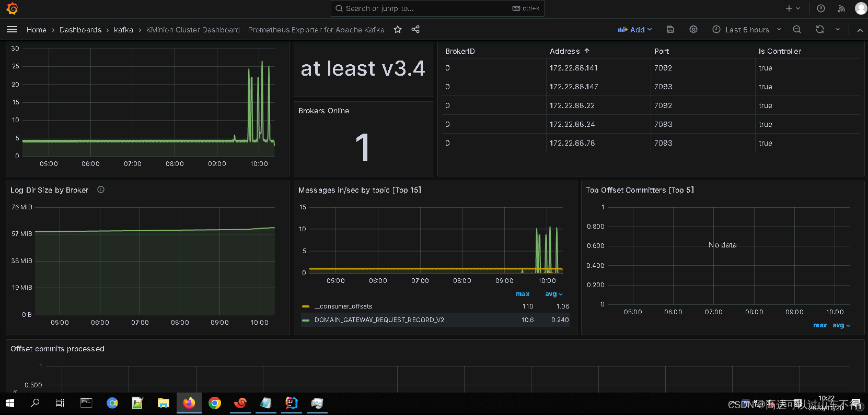Sort Top Offset Committers legend by max

820,326
